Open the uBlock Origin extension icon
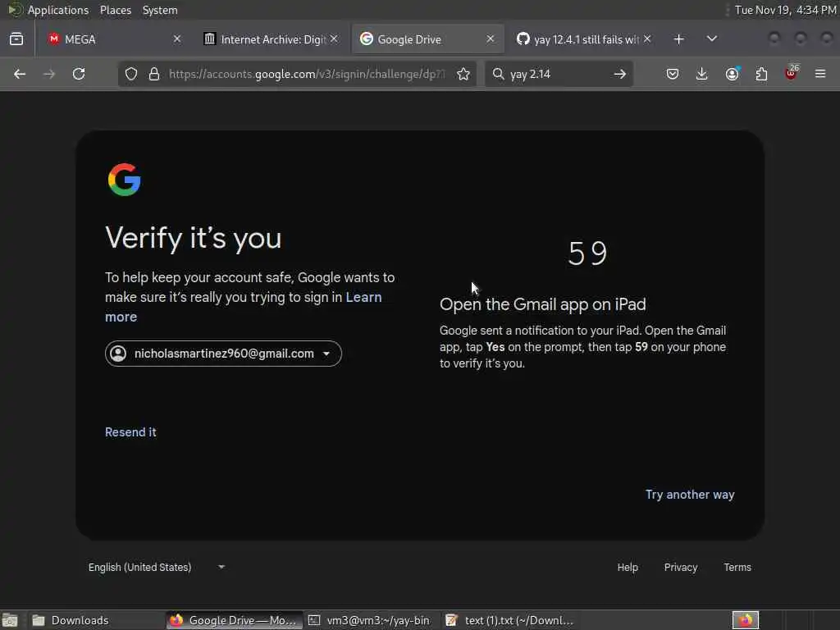The width and height of the screenshot is (840, 630). (x=792, y=73)
